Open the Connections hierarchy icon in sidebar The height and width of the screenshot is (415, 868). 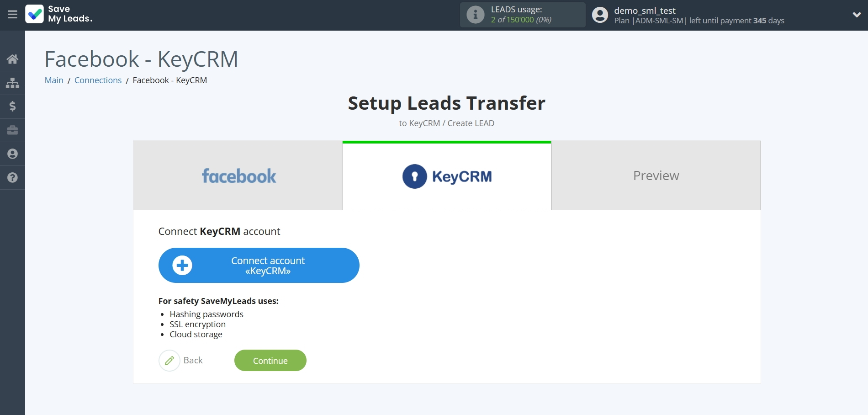click(12, 83)
